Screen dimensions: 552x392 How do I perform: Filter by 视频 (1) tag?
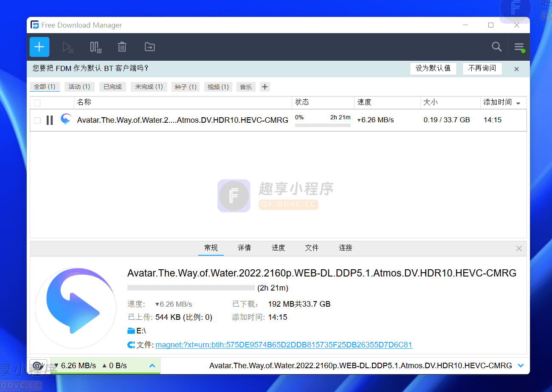(218, 87)
